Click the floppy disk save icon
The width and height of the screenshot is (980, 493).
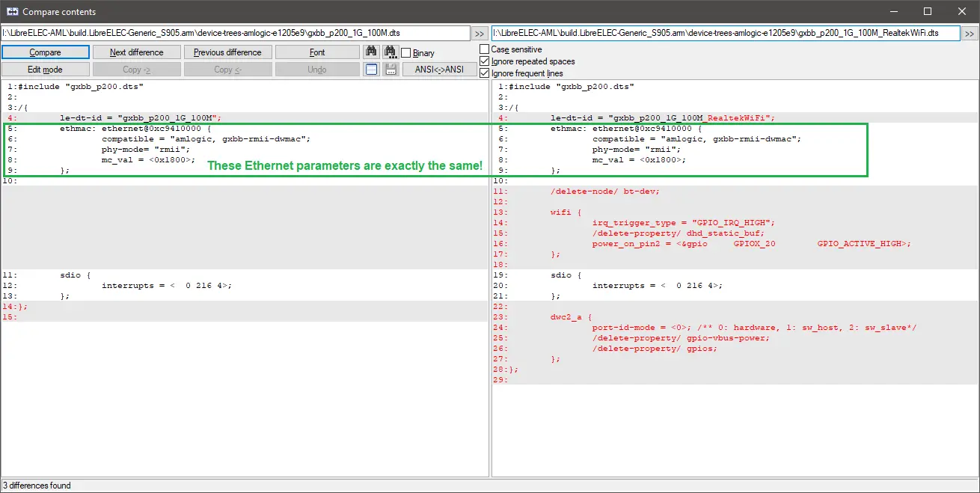[x=390, y=70]
